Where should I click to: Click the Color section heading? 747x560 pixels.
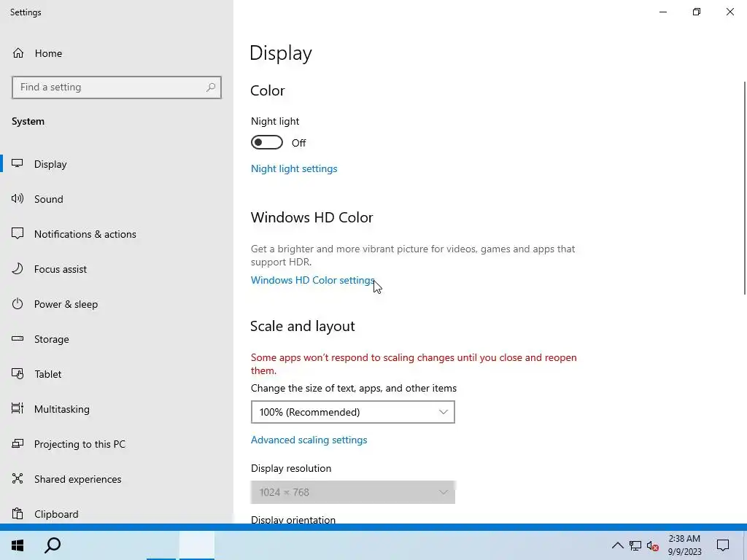[x=267, y=90]
